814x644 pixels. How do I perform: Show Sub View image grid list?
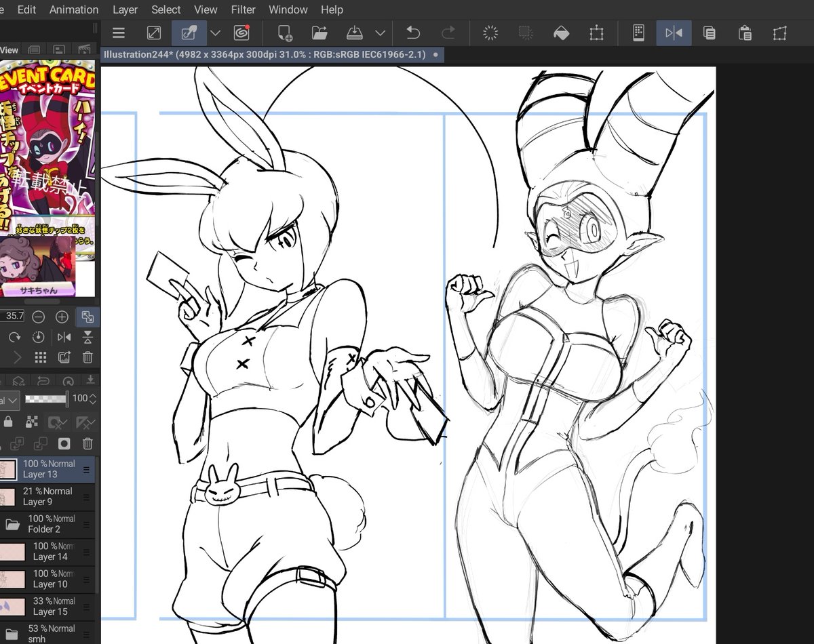coord(41,357)
